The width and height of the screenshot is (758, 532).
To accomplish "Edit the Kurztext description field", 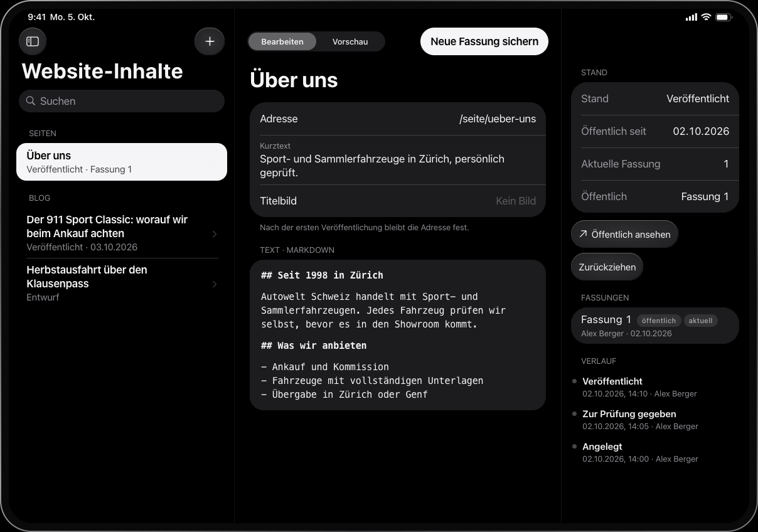I will (398, 160).
